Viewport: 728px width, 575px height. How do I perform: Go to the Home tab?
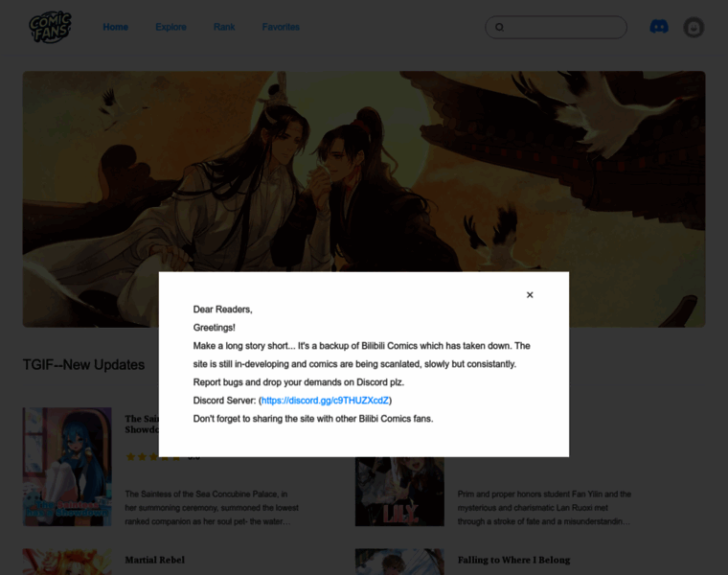pos(116,27)
